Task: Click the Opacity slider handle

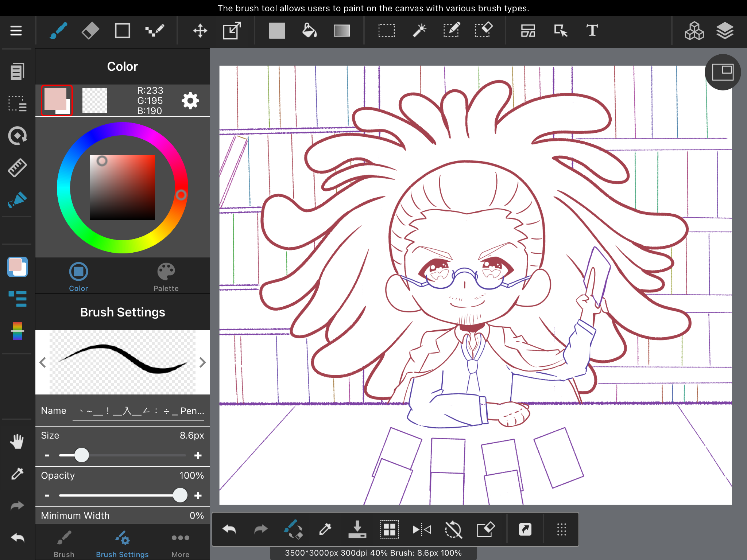Action: click(x=180, y=495)
